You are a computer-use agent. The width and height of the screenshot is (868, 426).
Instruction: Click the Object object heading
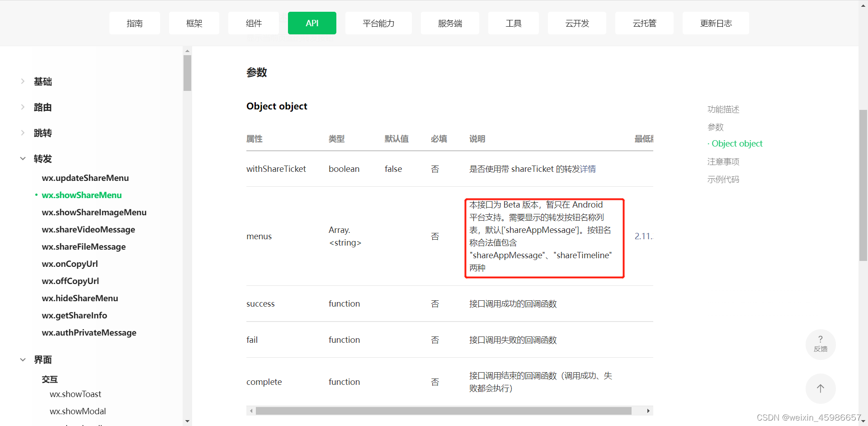click(x=277, y=106)
